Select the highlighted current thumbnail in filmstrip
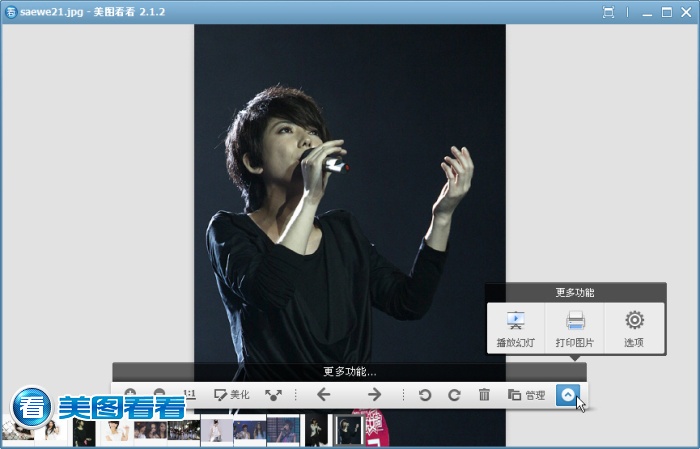The height and width of the screenshot is (449, 700). click(x=349, y=430)
